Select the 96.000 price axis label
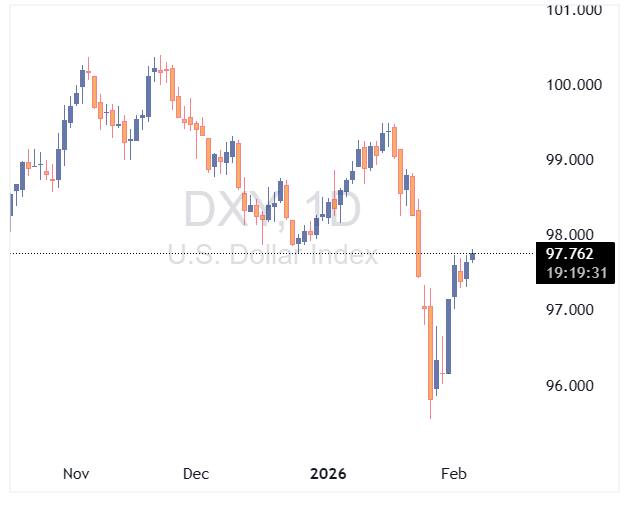629x506 pixels. (573, 386)
